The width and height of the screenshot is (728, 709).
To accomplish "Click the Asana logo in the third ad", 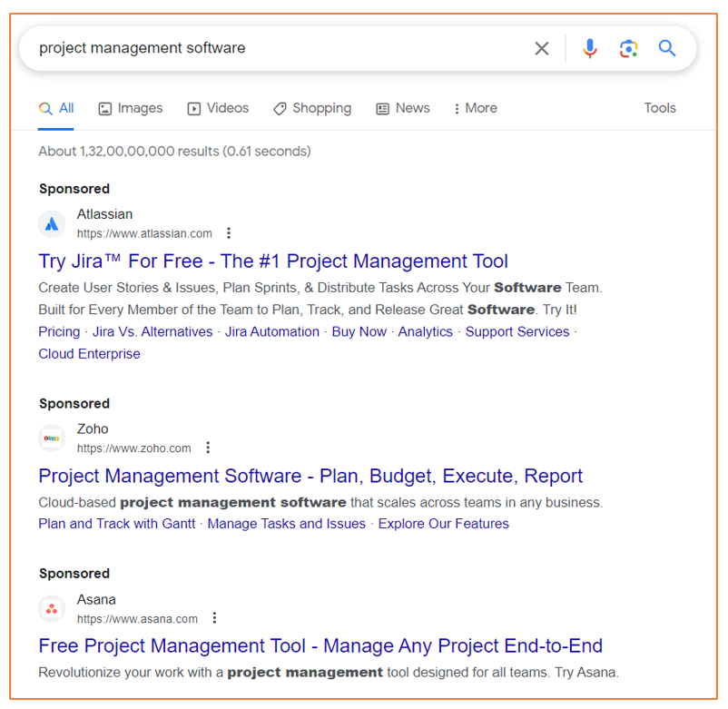I will coord(52,608).
